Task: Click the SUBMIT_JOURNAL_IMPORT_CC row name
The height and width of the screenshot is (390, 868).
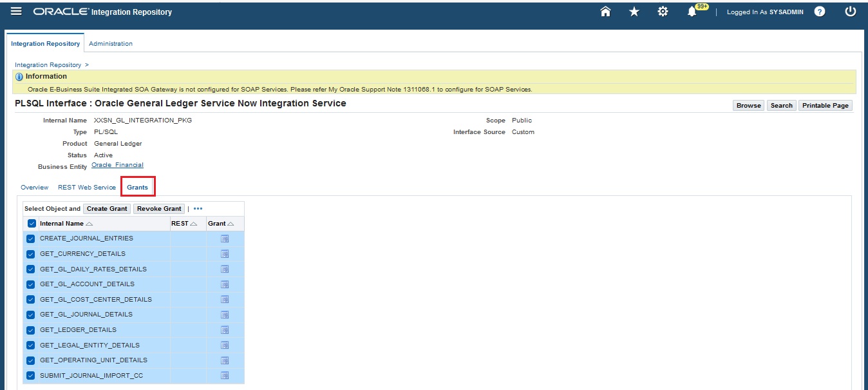Action: (91, 375)
